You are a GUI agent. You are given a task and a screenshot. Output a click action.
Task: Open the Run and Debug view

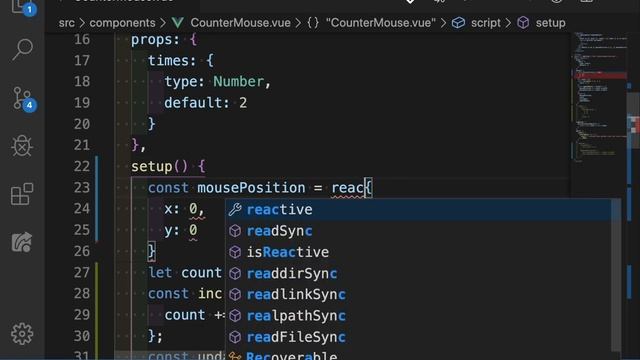coord(22,146)
